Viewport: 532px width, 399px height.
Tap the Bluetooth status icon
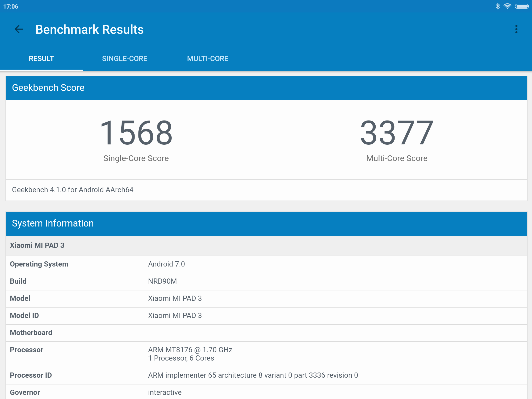pos(497,6)
